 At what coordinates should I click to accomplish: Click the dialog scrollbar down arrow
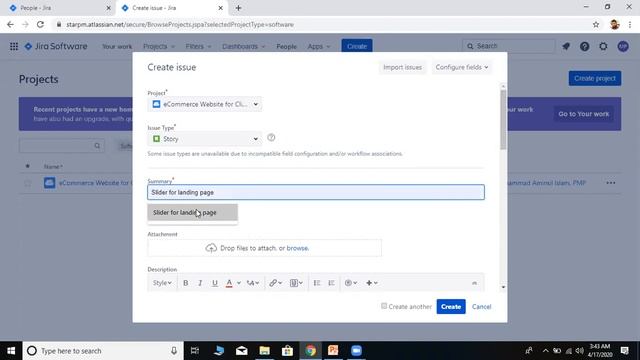click(x=503, y=287)
